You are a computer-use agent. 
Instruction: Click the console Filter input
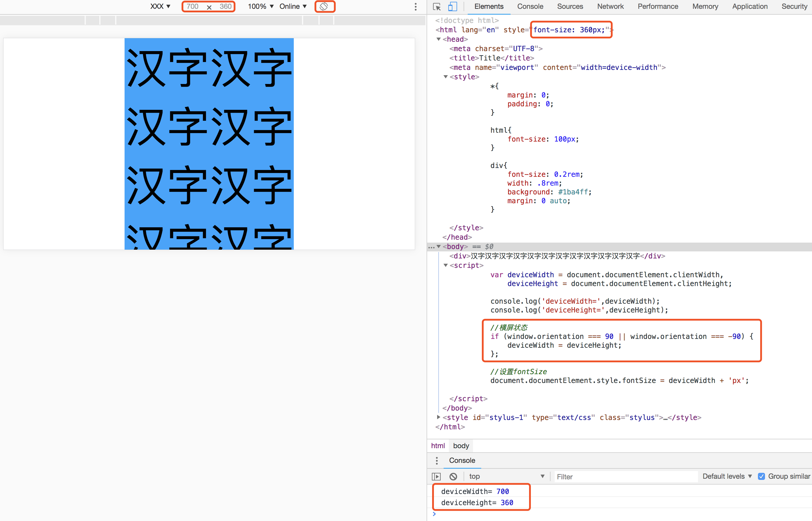[x=626, y=476]
